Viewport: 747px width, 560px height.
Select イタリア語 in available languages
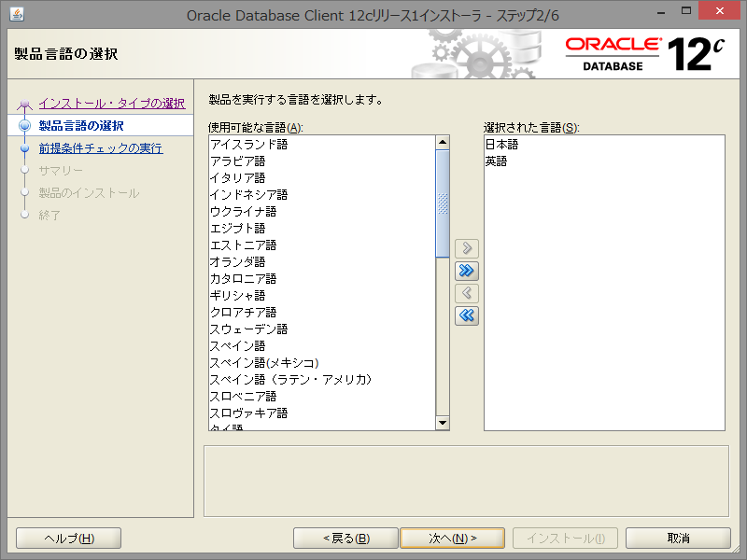point(322,177)
